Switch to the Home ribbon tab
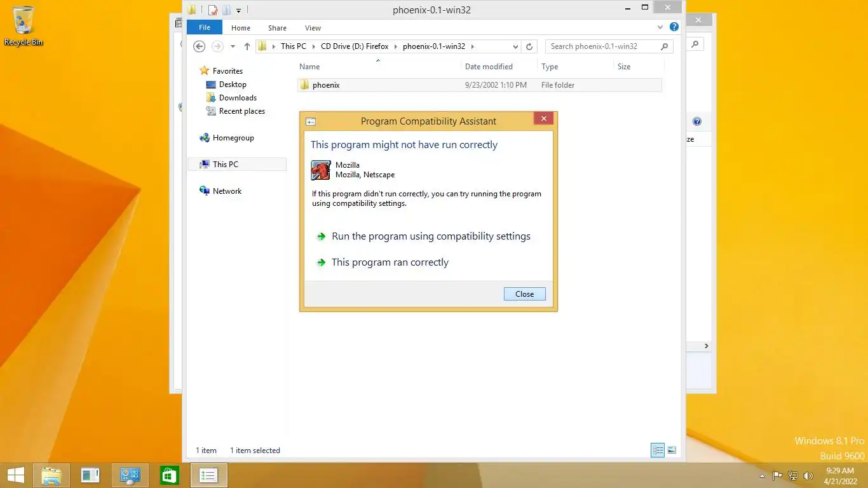868x488 pixels. (x=241, y=28)
